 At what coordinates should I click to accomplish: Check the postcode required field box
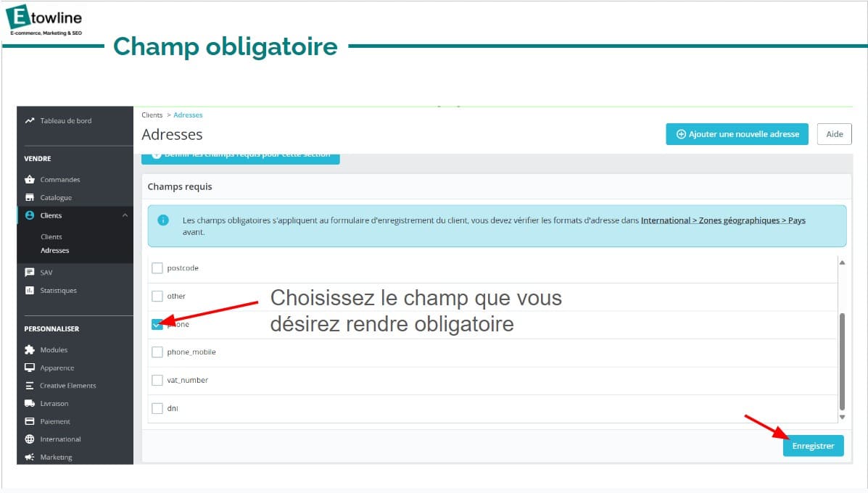pyautogui.click(x=157, y=268)
